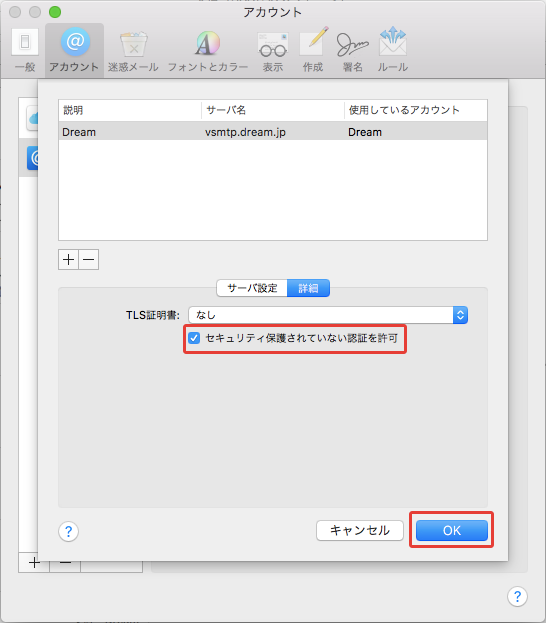Screen dimensions: 546x623
Task: Open help from the sheet's question mark
Action: (68, 531)
